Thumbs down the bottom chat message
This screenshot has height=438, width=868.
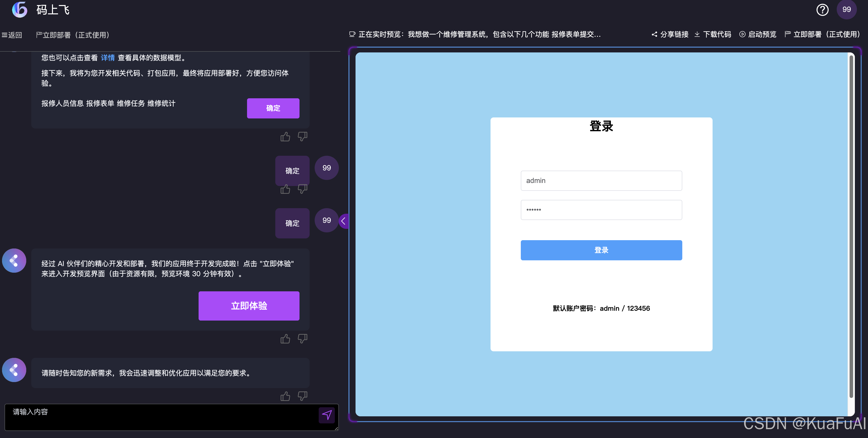[302, 396]
